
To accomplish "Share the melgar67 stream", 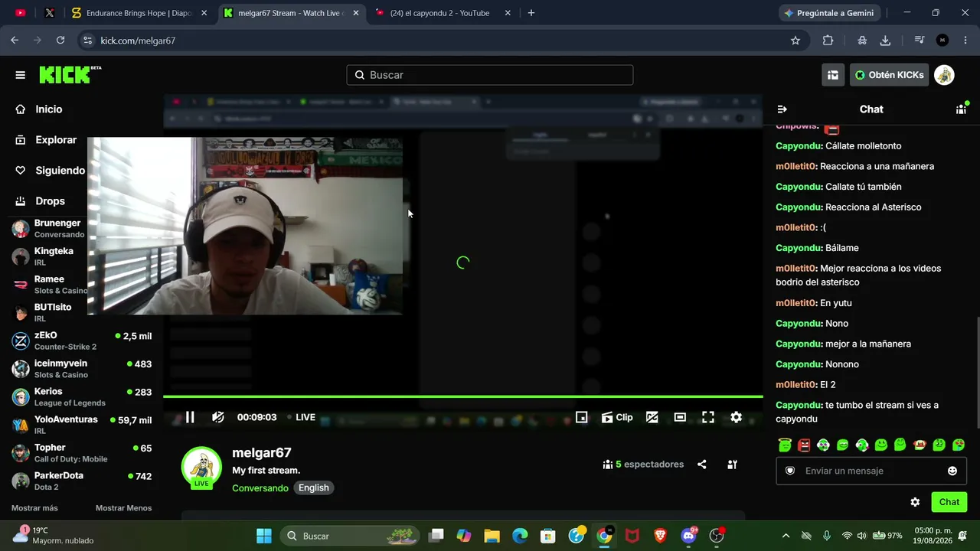I will [x=702, y=465].
